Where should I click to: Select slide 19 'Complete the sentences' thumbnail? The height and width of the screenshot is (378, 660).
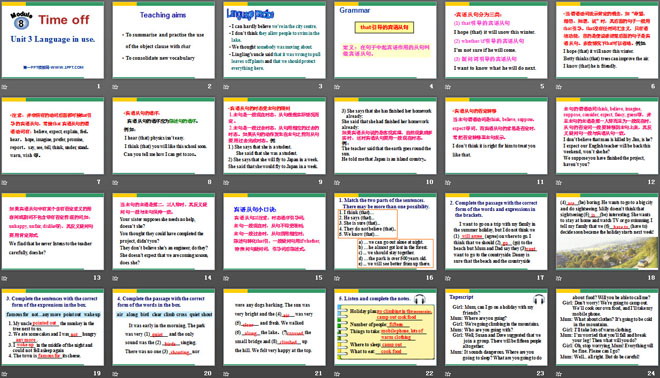click(53, 327)
